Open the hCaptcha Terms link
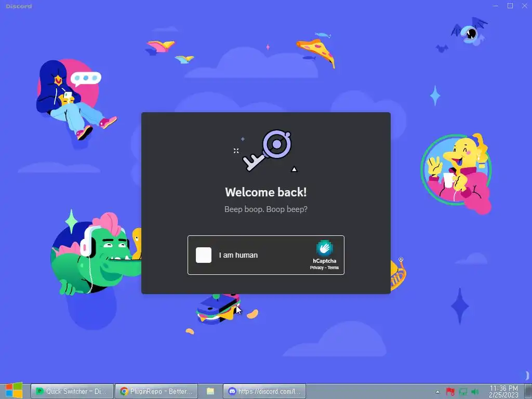Viewport: 532px width, 399px height. pos(333,268)
